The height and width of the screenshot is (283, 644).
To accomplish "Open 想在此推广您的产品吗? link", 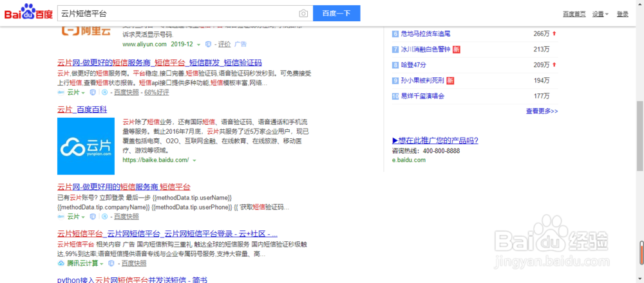I will point(435,141).
